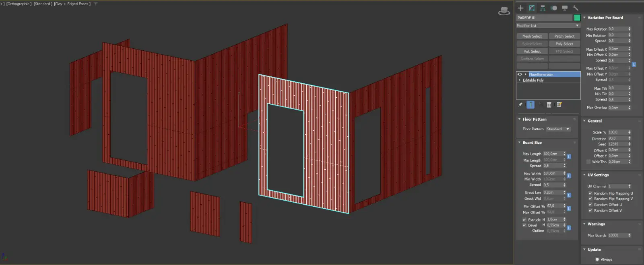Open the Standard viewport shading menu
Screen dimensions: 644x265
pos(43,4)
